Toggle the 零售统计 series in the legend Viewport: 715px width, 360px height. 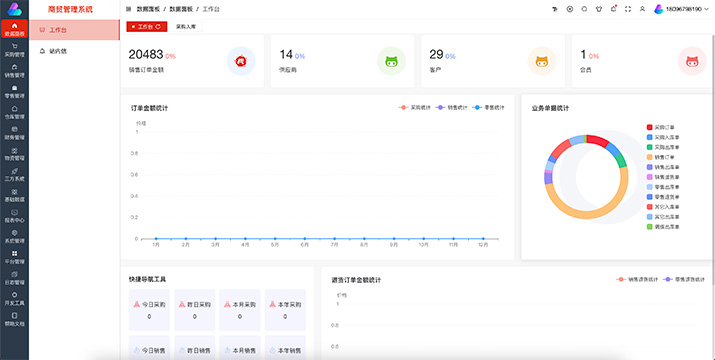coord(488,108)
